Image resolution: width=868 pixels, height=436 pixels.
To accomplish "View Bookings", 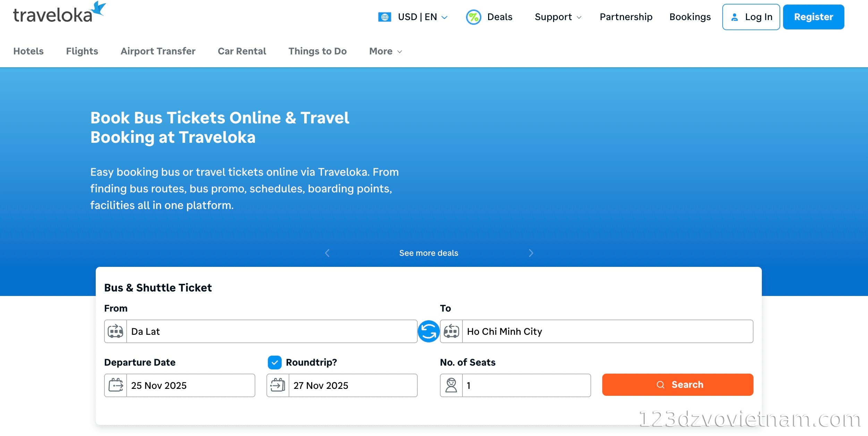I will coord(690,17).
